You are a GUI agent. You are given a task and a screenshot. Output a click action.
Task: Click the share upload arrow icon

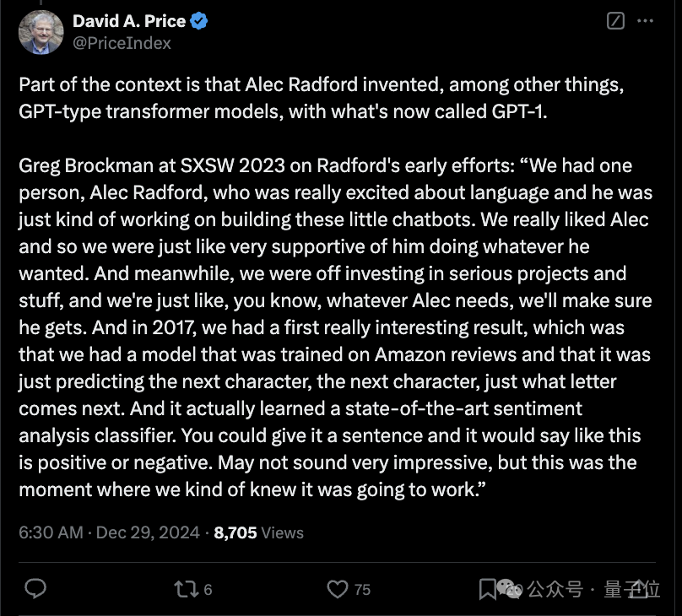638,589
